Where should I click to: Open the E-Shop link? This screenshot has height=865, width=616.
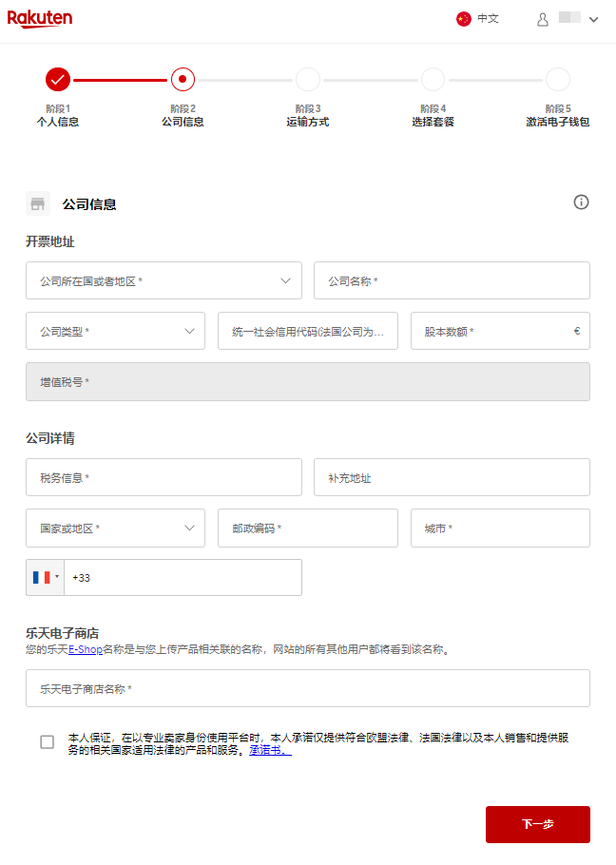pos(86,650)
